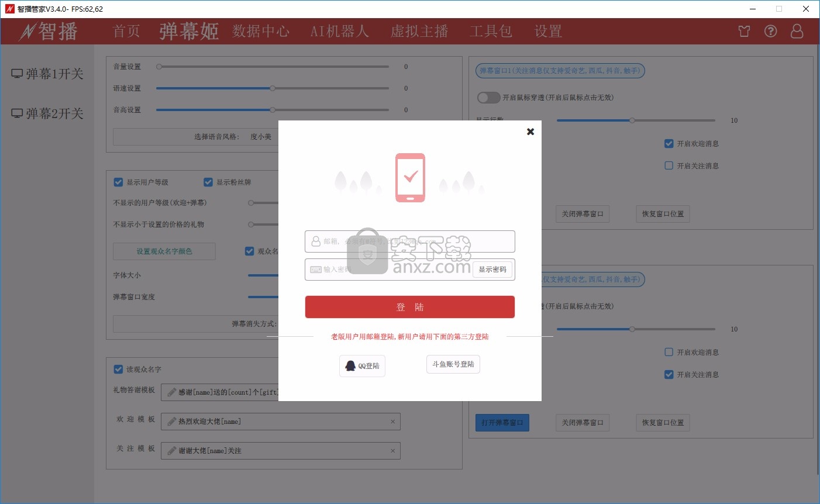
Task: Toggle 显示用户等级 checkbox
Action: [118, 182]
